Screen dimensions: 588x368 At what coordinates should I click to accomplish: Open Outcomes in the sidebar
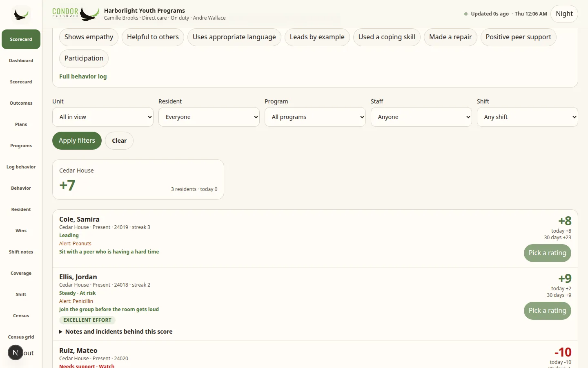point(21,103)
